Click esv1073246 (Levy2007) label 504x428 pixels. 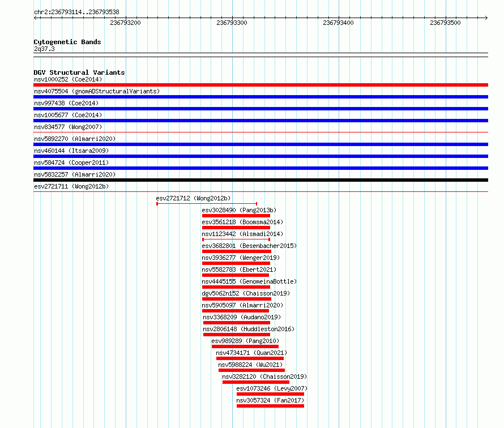pos(272,388)
